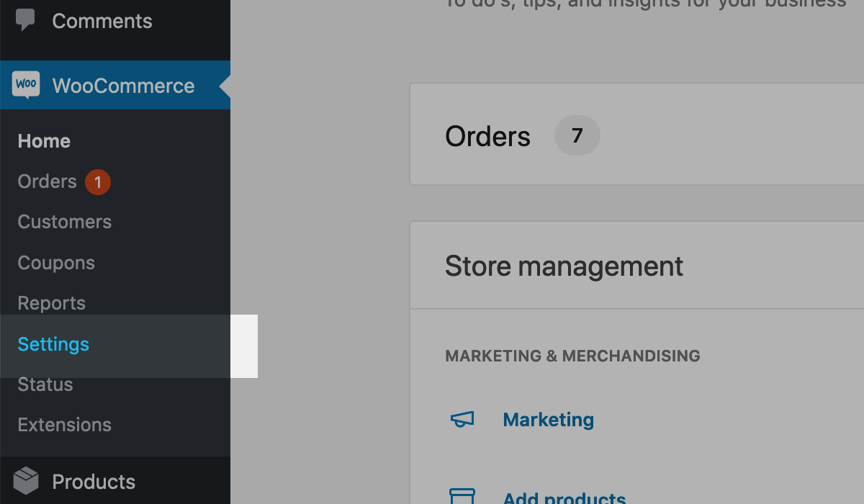The width and height of the screenshot is (864, 504).
Task: Click the Woo logo icon in sidebar
Action: (26, 85)
